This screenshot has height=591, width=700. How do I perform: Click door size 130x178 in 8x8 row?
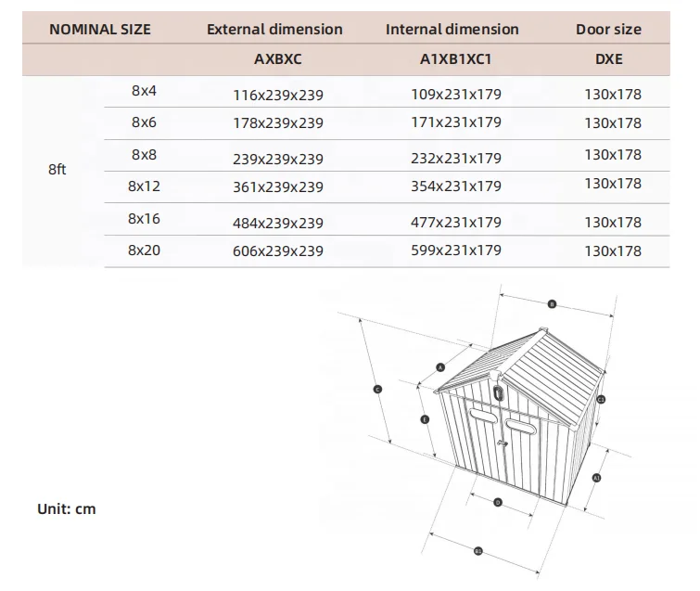pos(613,155)
